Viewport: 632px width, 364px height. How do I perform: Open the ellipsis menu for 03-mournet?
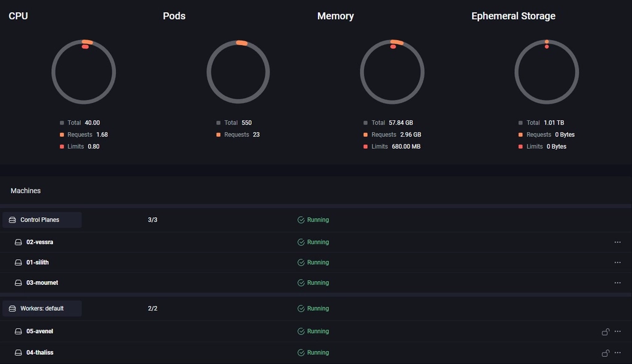pos(618,283)
